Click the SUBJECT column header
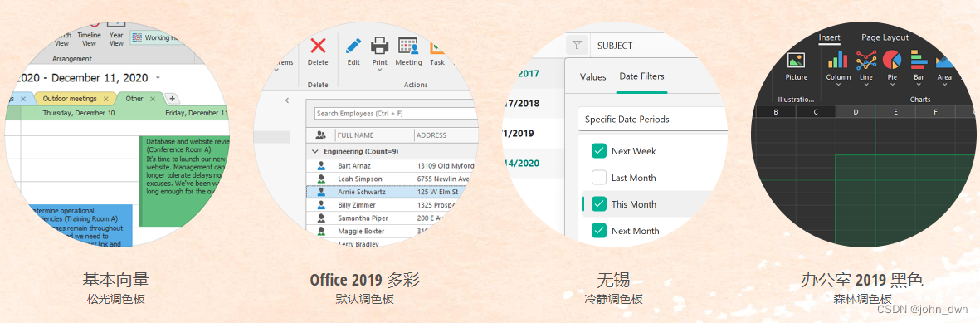 [615, 46]
